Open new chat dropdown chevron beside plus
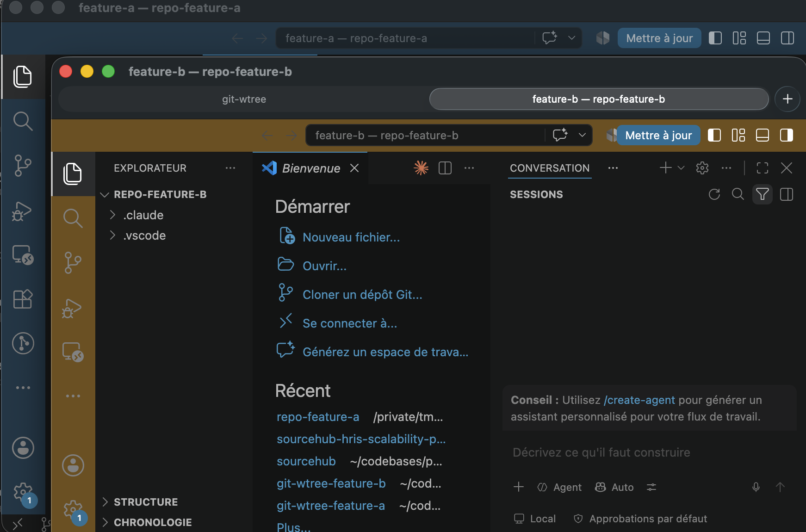 click(681, 168)
